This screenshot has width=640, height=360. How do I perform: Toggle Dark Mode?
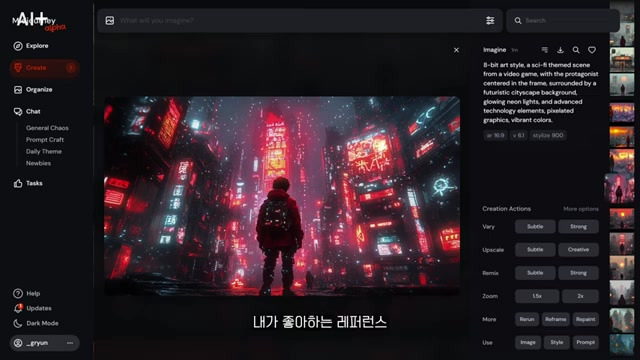[36, 323]
